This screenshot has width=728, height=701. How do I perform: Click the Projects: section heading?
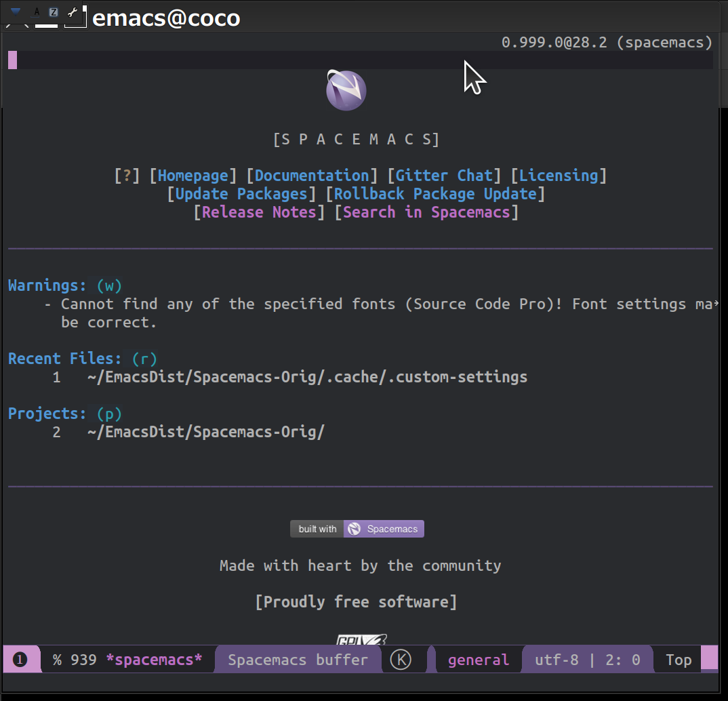(47, 414)
